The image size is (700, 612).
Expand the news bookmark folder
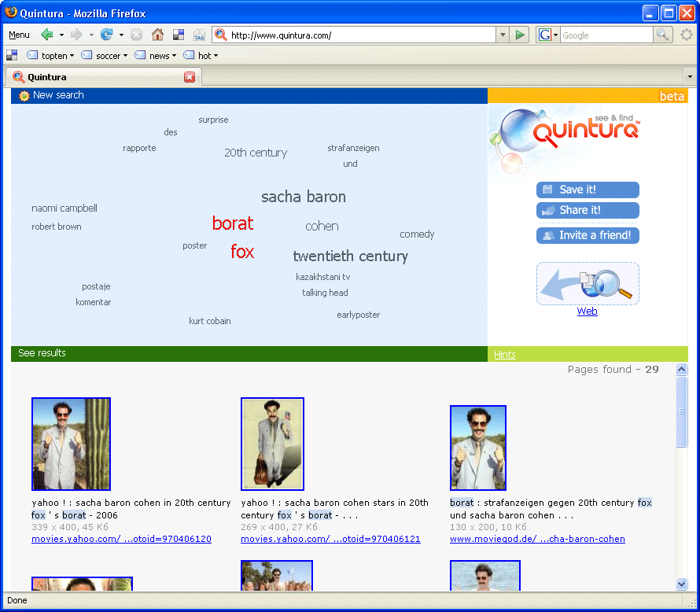156,56
